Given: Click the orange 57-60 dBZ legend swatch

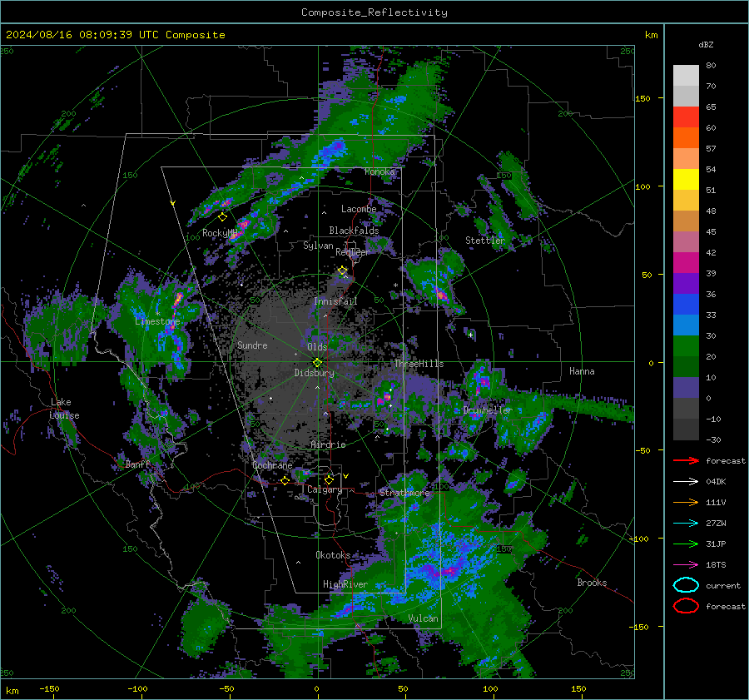Looking at the screenshot, I should 686,138.
